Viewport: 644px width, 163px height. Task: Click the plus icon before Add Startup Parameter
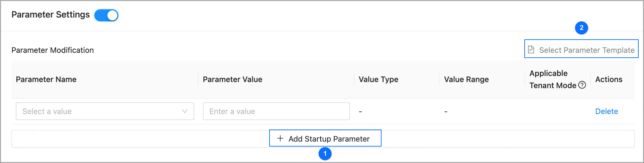pyautogui.click(x=280, y=139)
